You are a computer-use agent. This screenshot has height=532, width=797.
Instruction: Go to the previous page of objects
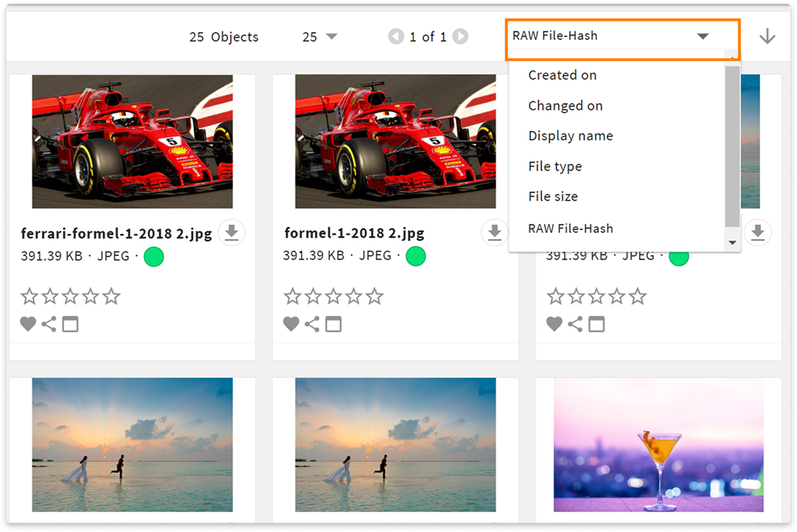coord(396,37)
